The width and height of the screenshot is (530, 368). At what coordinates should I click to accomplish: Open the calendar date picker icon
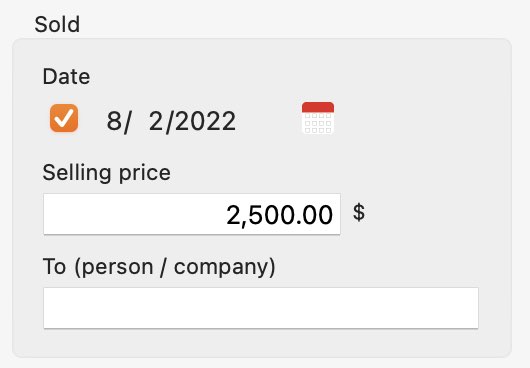click(318, 118)
